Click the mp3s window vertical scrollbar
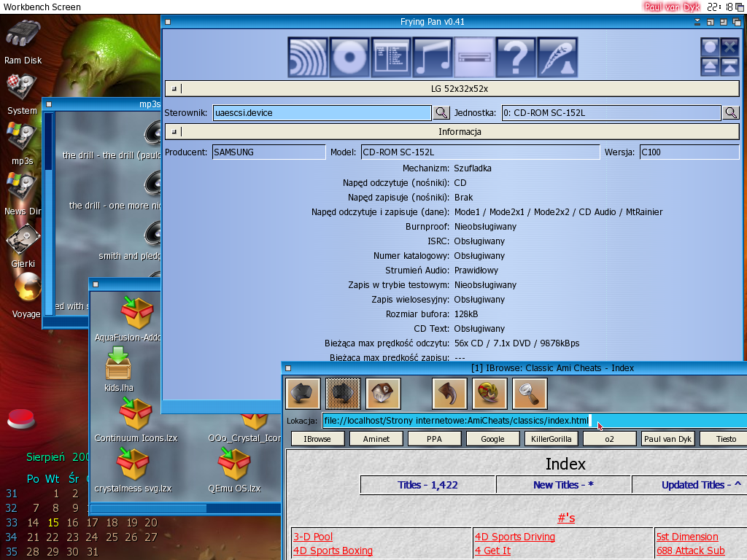The height and width of the screenshot is (560, 747). coord(49,214)
